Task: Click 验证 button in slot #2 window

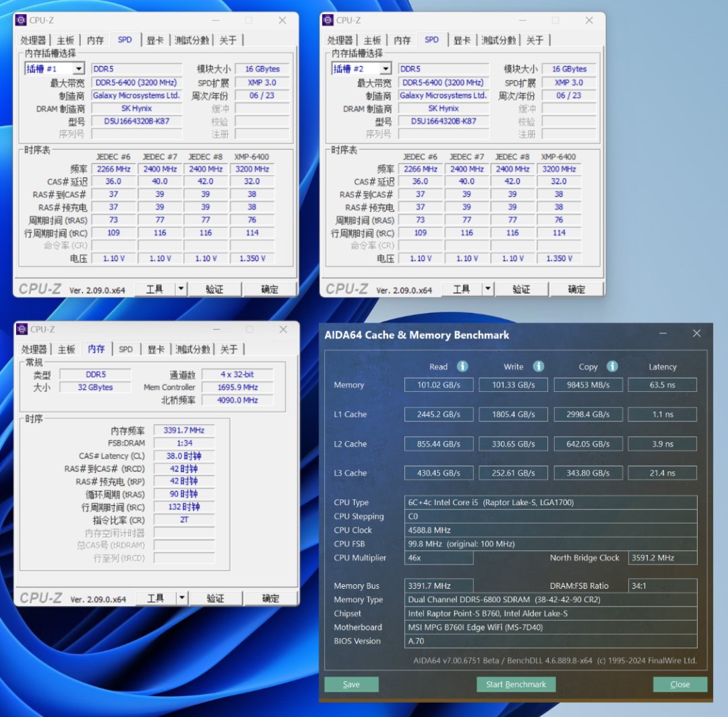Action: coord(521,289)
